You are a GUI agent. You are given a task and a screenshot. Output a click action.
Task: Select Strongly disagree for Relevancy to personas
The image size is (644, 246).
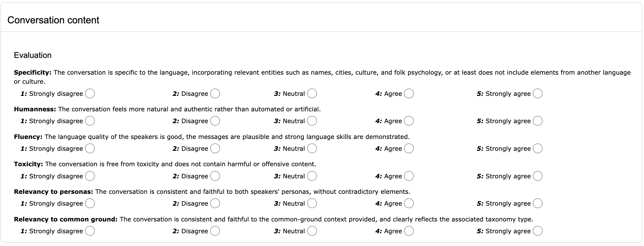tap(90, 203)
